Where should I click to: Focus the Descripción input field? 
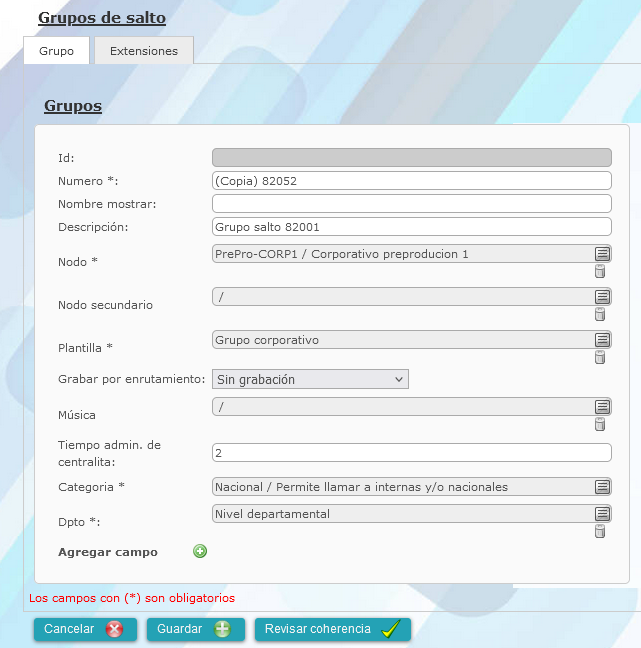tap(412, 227)
